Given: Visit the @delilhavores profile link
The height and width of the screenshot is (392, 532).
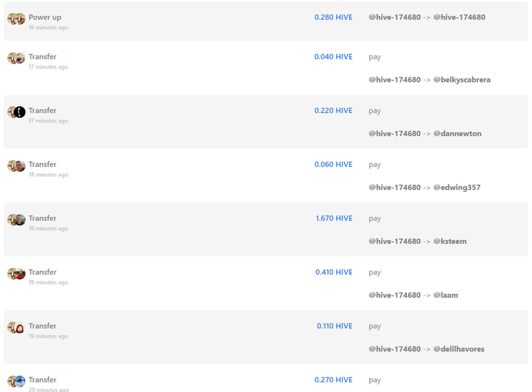Looking at the screenshot, I should tap(459, 349).
